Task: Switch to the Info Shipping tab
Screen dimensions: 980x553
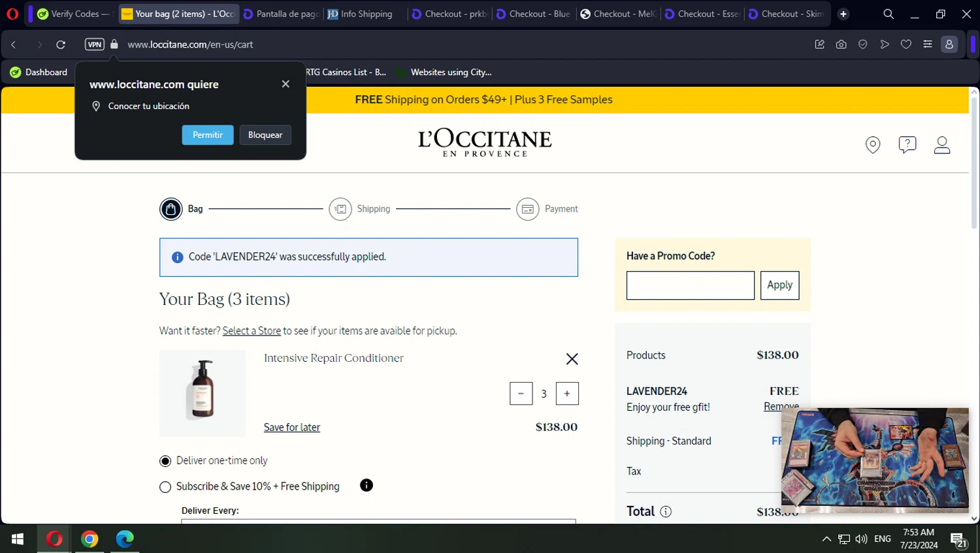Action: click(365, 14)
